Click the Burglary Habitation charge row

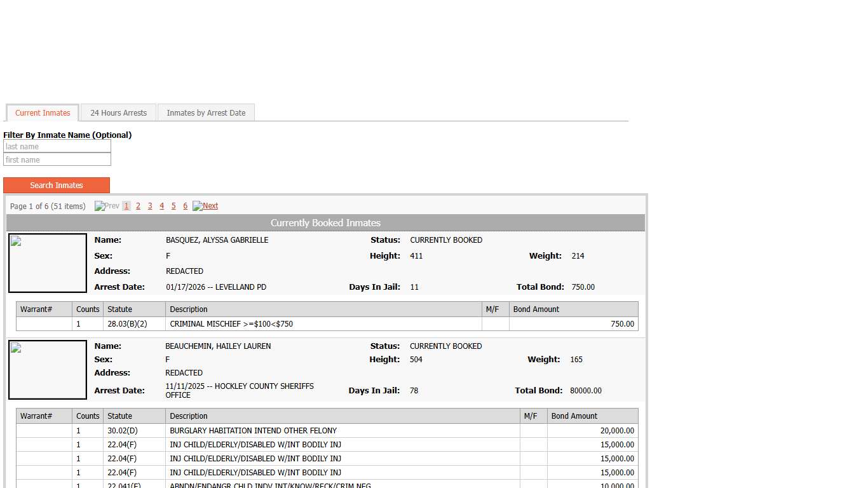click(x=343, y=431)
